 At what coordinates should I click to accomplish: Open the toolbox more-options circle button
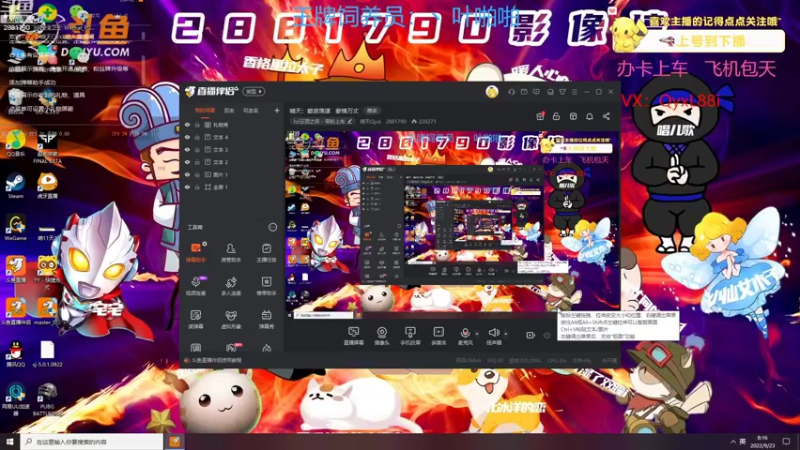272,227
